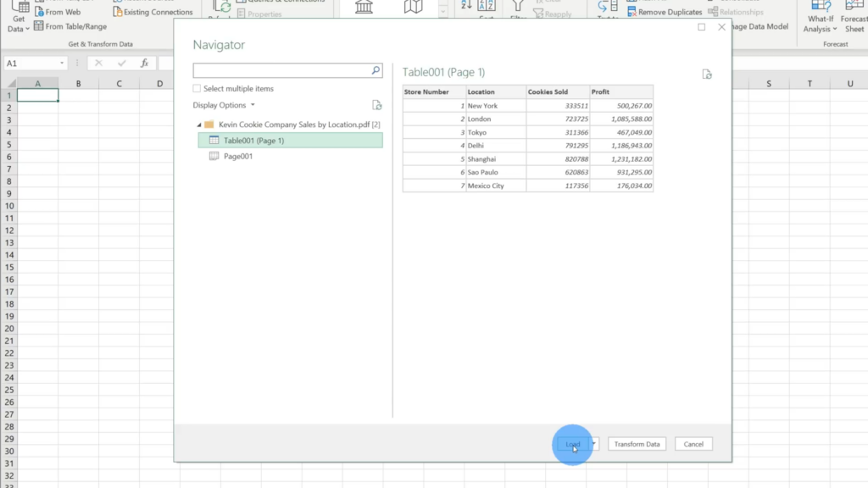Screen dimensions: 868x488
Task: Enable the Select multiple items checkbox
Action: click(x=197, y=88)
